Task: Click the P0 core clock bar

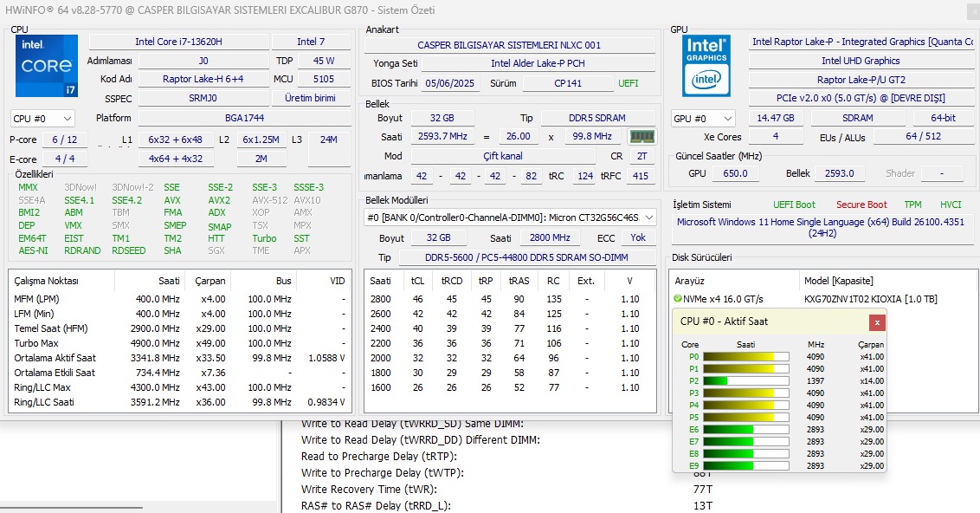Action: tap(745, 357)
